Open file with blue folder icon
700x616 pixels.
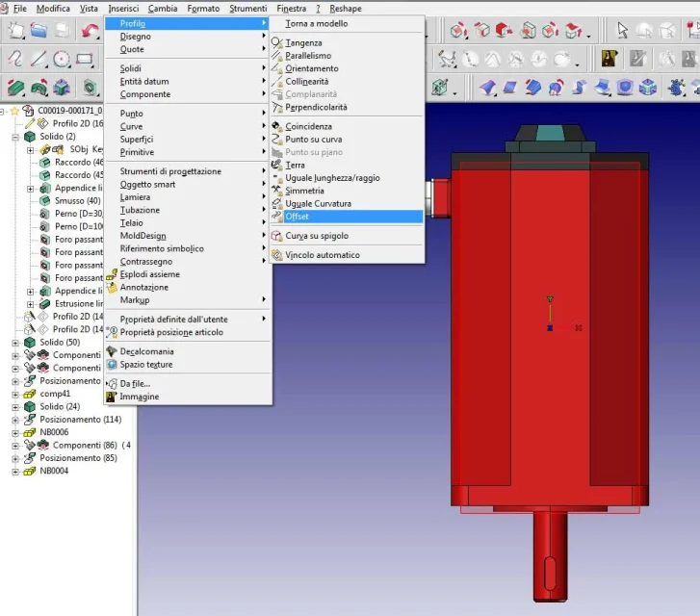pyautogui.click(x=39, y=30)
